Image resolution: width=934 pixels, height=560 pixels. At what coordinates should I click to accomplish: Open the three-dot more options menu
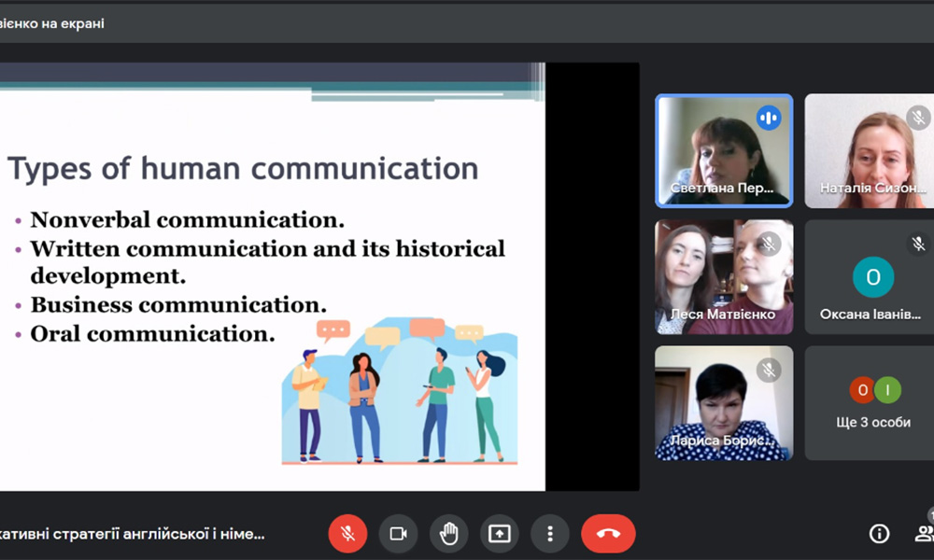click(x=550, y=534)
